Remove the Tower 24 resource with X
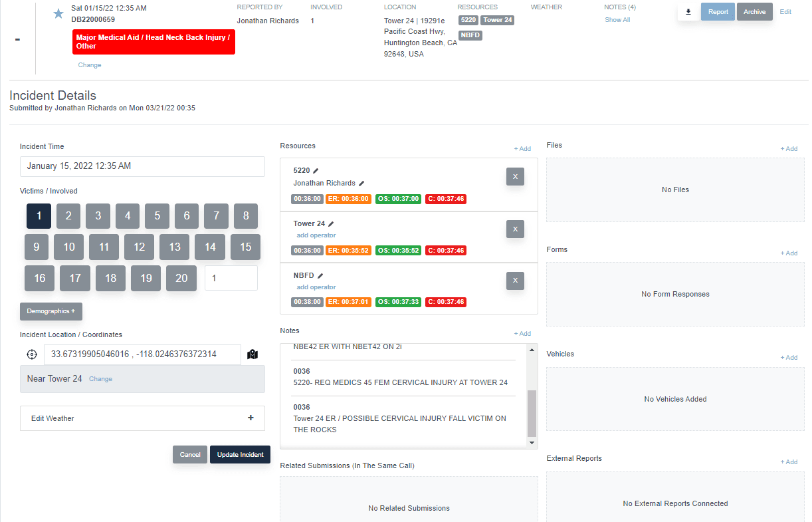The width and height of the screenshot is (812, 522). click(x=515, y=229)
